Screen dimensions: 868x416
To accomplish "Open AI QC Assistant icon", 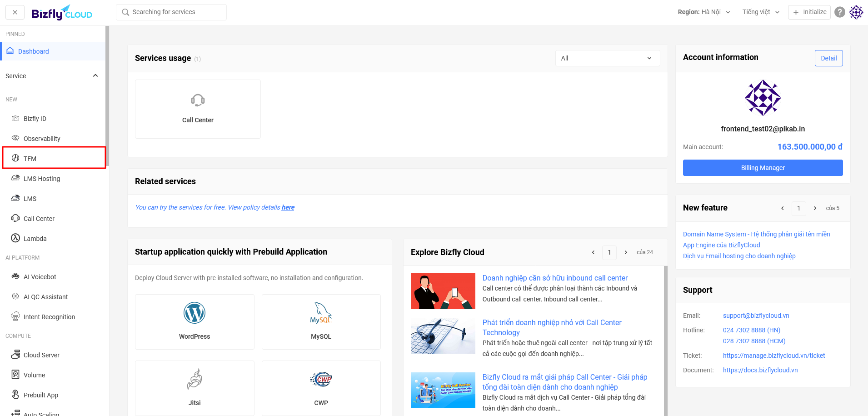I will click(15, 296).
